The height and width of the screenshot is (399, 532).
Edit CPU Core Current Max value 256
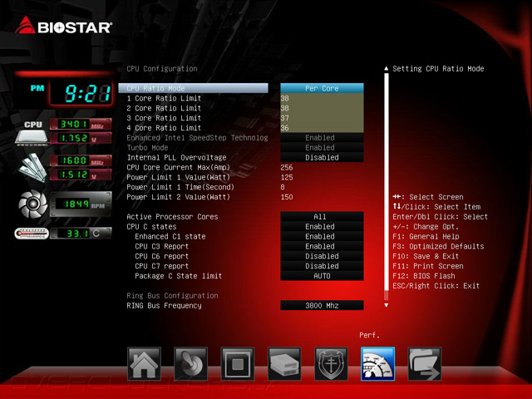(x=287, y=167)
